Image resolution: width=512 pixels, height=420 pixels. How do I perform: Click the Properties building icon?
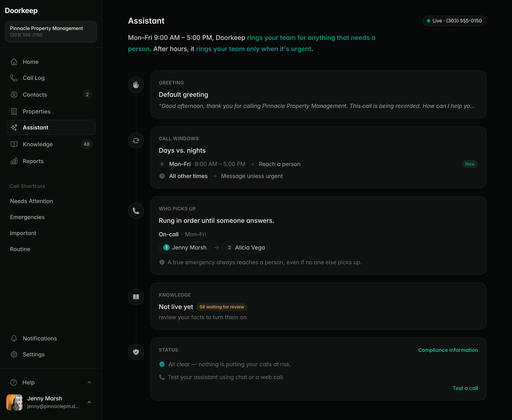point(14,111)
